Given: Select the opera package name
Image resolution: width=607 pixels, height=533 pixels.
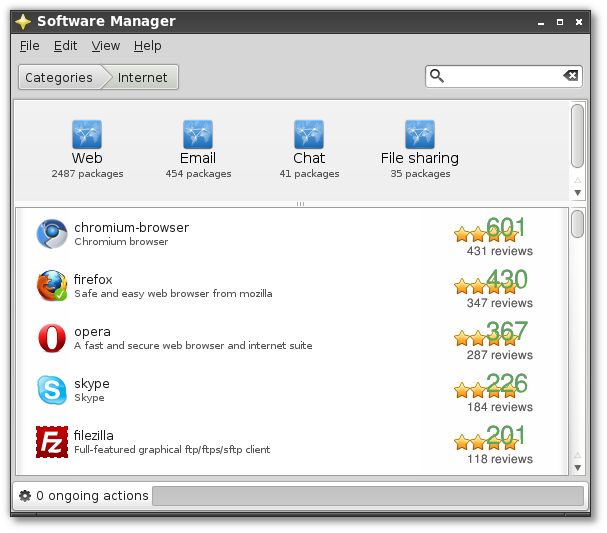Looking at the screenshot, I should [x=92, y=332].
